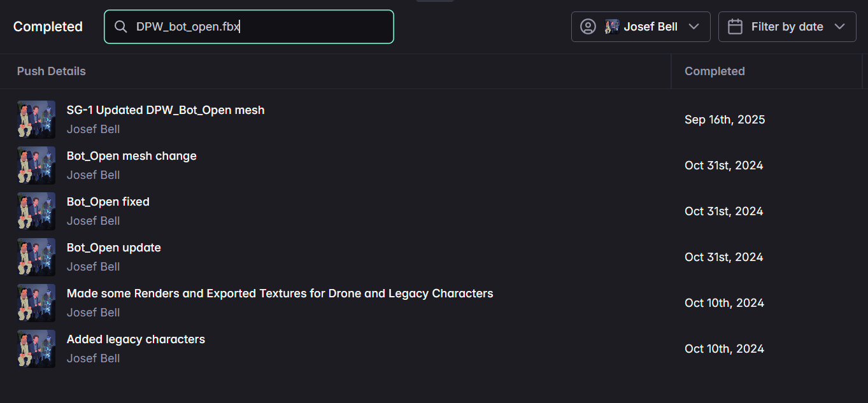
Task: Click the Push Details column header
Action: point(51,71)
